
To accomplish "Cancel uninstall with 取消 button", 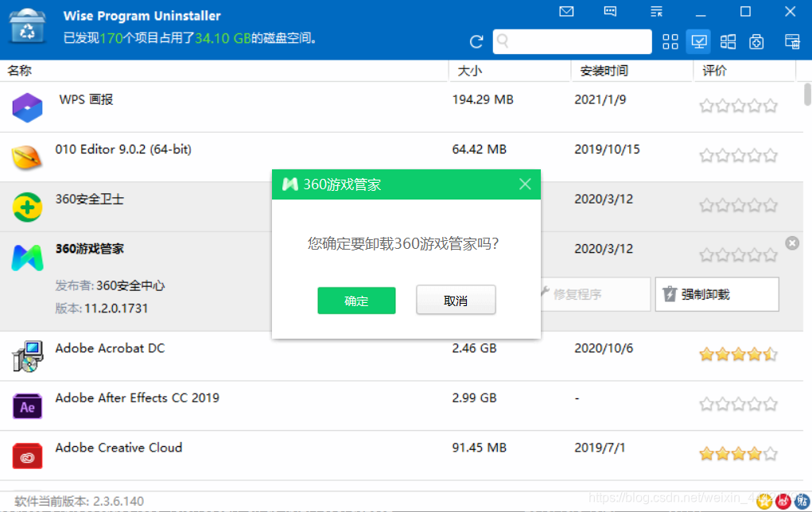I will pyautogui.click(x=456, y=300).
